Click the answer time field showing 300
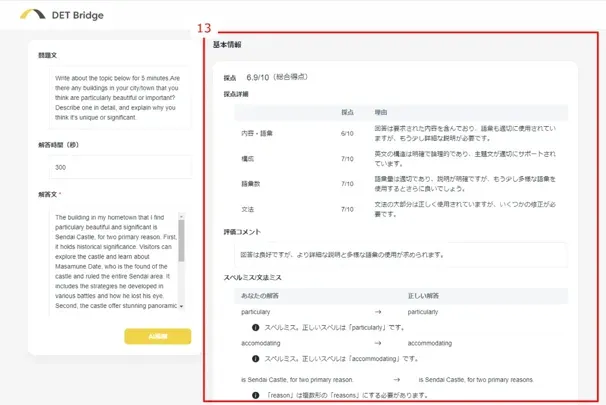606x405 pixels. pyautogui.click(x=120, y=167)
